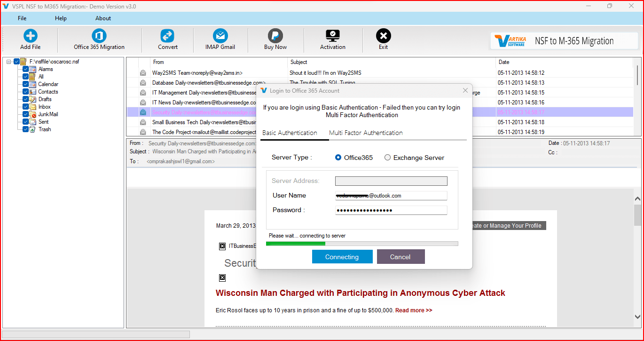Screen dimensions: 644x341
Task: Click mail icon of Small Business Tech Daily row
Action: pyautogui.click(x=143, y=122)
